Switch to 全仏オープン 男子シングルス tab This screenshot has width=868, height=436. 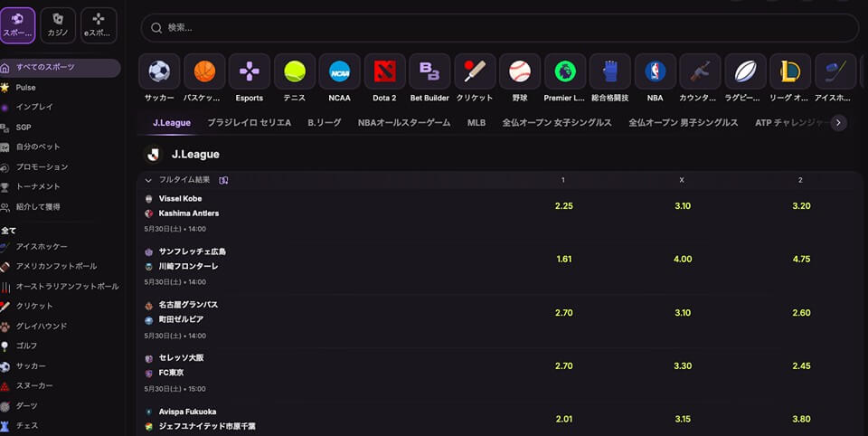point(684,123)
